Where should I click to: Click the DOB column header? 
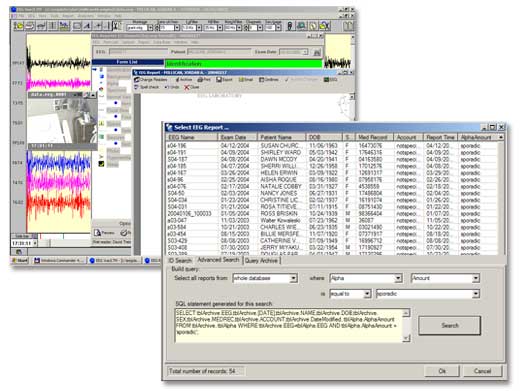pyautogui.click(x=324, y=137)
